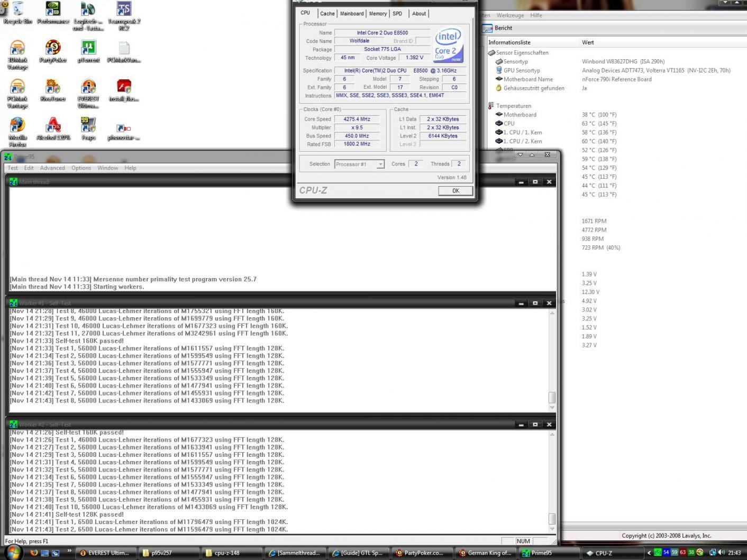Viewport: 747px width, 560px height.
Task: Open the µTorrent desktop shortcut
Action: tap(88, 51)
